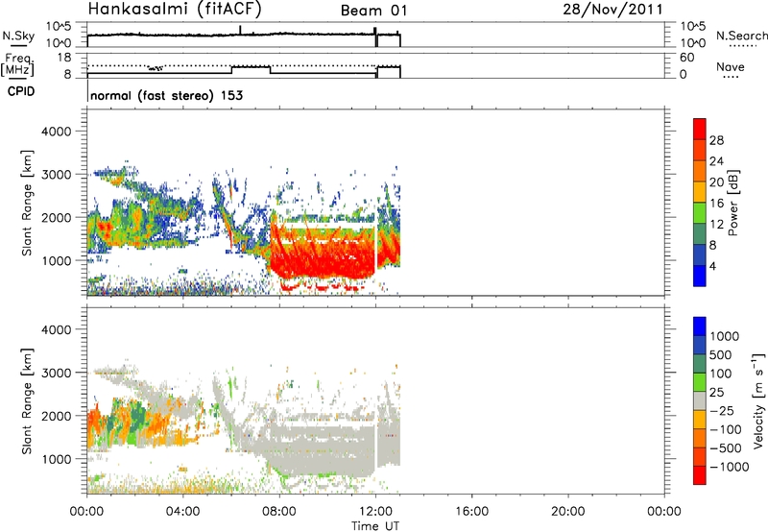The height and width of the screenshot is (532, 768).
Task: Click the power colorbar blue segment
Action: [x=700, y=276]
